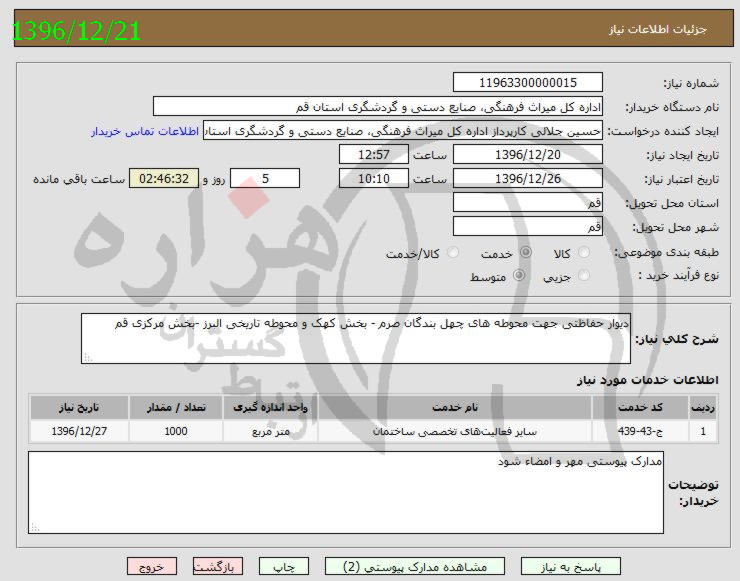Click the واحد اندازه گیری column header
This screenshot has height=581, width=740.
[270, 407]
